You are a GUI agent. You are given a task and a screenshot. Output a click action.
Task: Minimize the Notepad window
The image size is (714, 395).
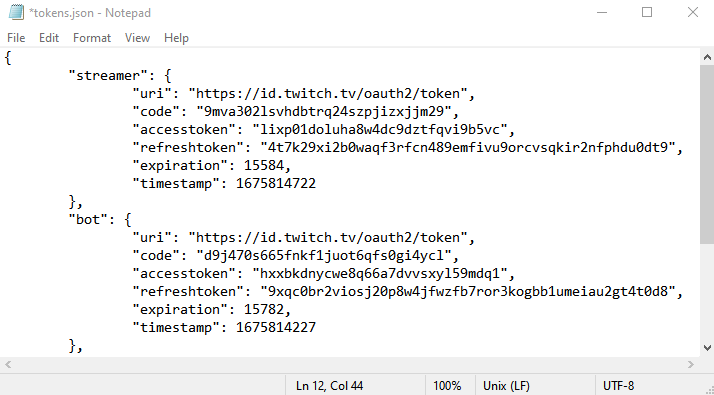pos(602,13)
